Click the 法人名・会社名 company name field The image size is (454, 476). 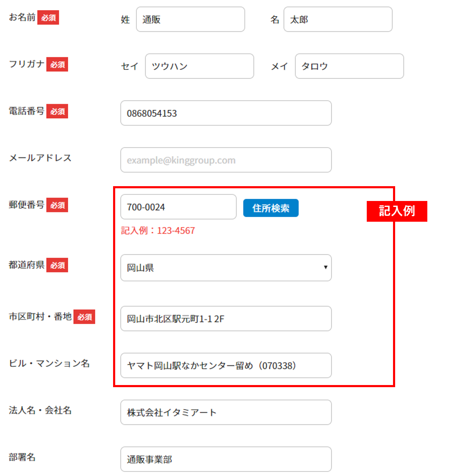click(226, 413)
